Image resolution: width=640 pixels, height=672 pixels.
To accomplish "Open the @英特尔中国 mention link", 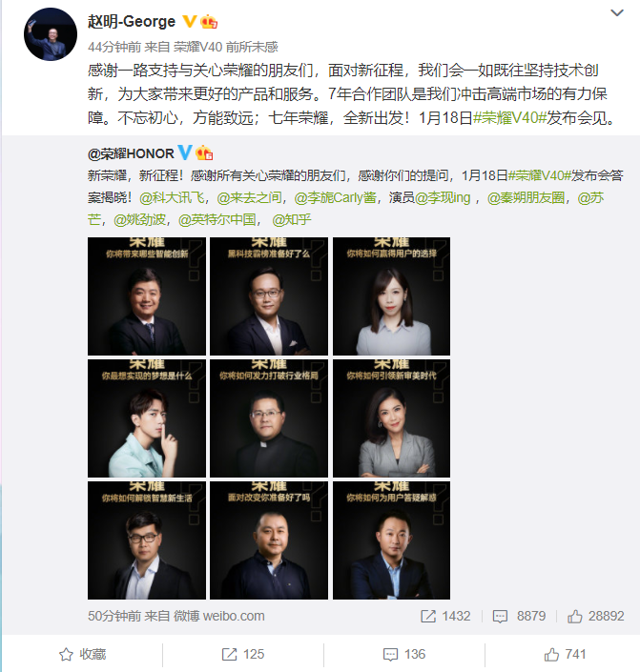I will [217, 220].
